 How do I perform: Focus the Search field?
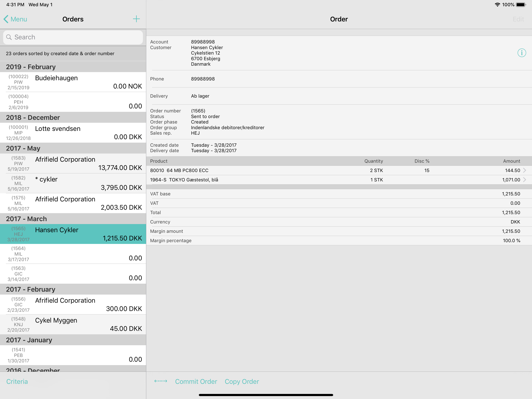coord(73,37)
